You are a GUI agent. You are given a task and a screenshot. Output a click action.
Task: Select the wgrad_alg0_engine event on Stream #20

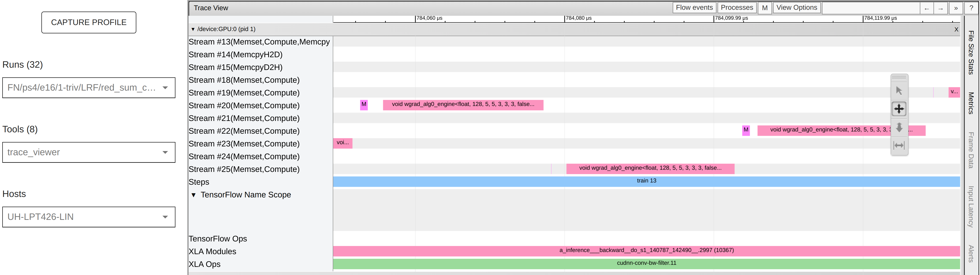pyautogui.click(x=463, y=105)
